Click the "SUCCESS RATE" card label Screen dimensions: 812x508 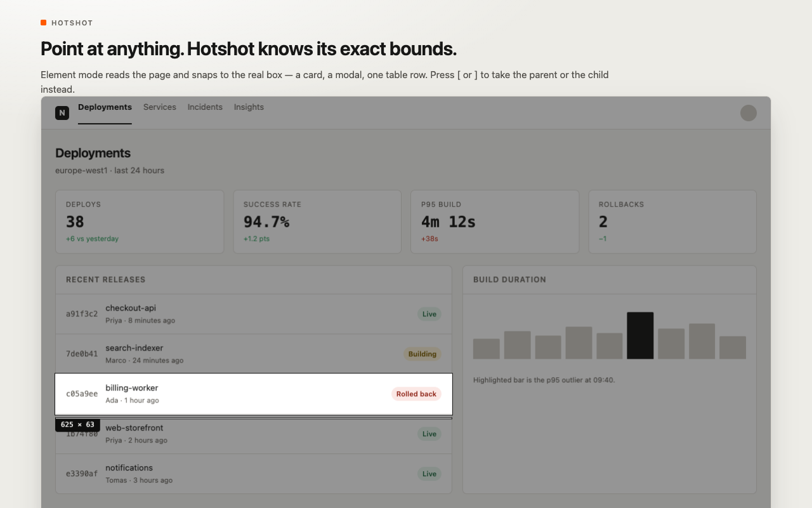[273, 204]
